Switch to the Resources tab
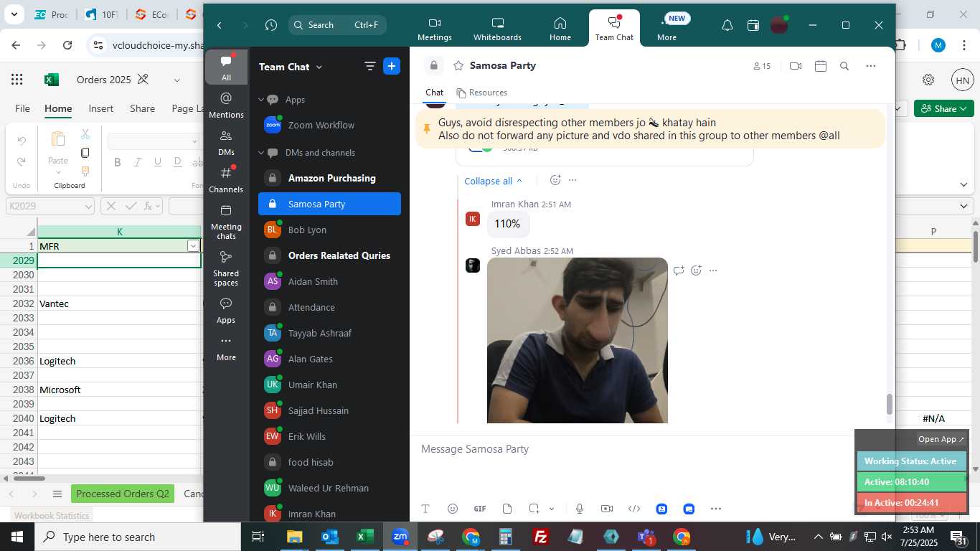This screenshot has width=980, height=551. coord(481,93)
